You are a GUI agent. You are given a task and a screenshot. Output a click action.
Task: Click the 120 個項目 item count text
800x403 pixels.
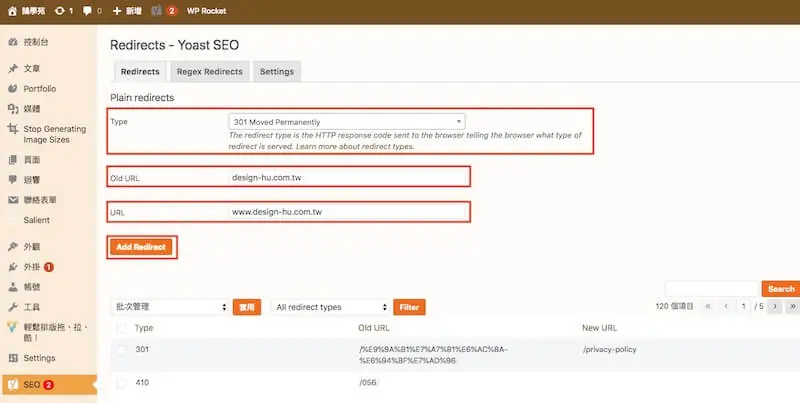674,307
